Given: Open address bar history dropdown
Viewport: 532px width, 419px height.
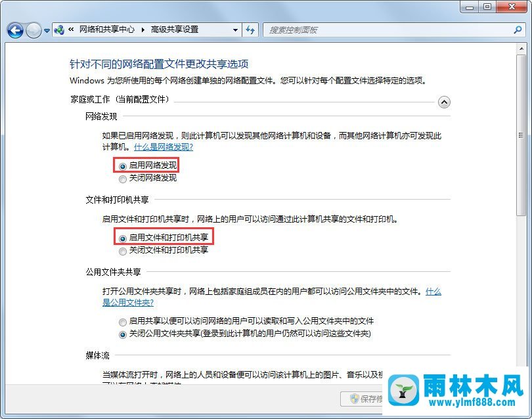Looking at the screenshot, I should (x=235, y=30).
